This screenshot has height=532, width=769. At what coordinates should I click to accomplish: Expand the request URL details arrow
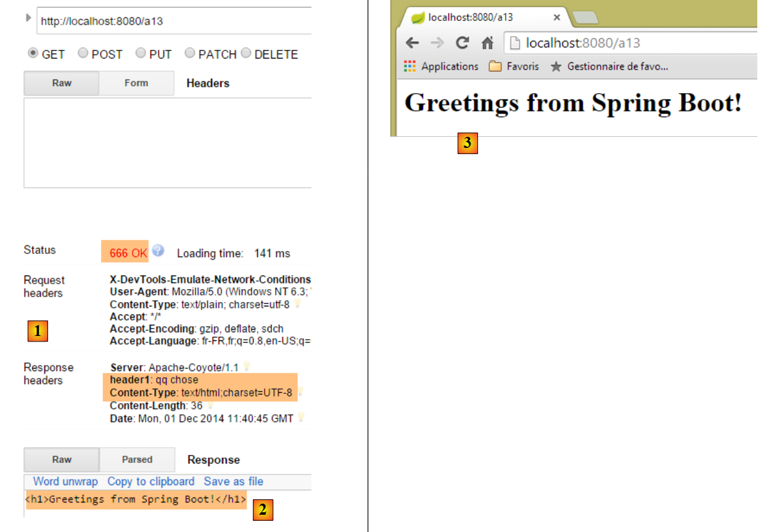28,18
